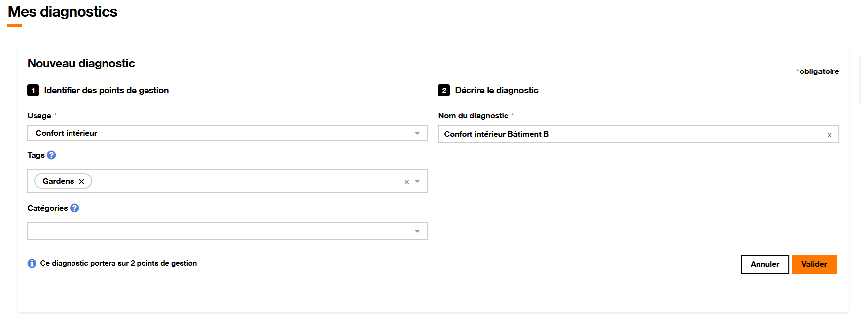The width and height of the screenshot is (868, 318).
Task: Remove the Gardens tag
Action: point(82,181)
